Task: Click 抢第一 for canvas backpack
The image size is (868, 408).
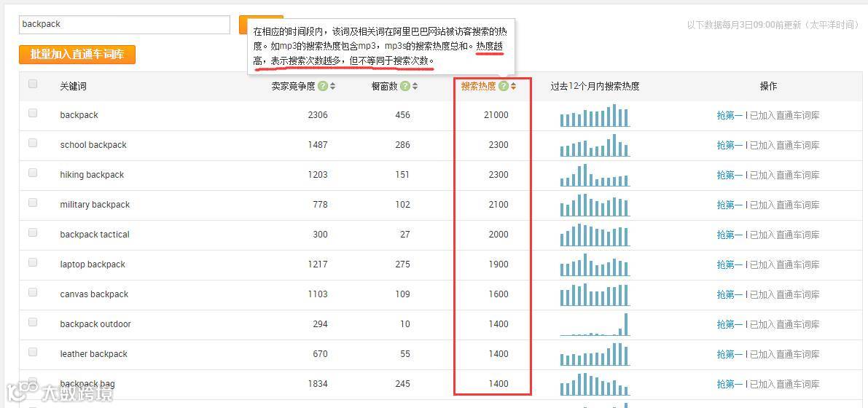Action: [x=730, y=294]
